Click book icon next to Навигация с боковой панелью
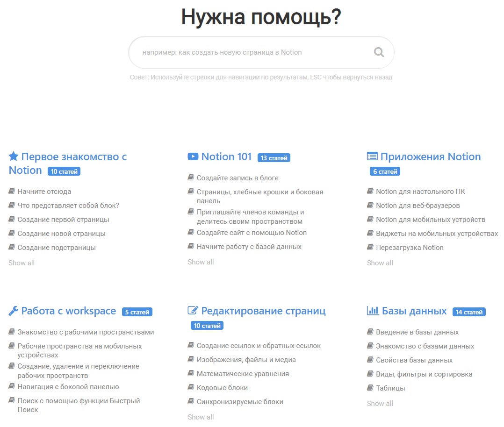The height and width of the screenshot is (427, 504). pyautogui.click(x=12, y=386)
